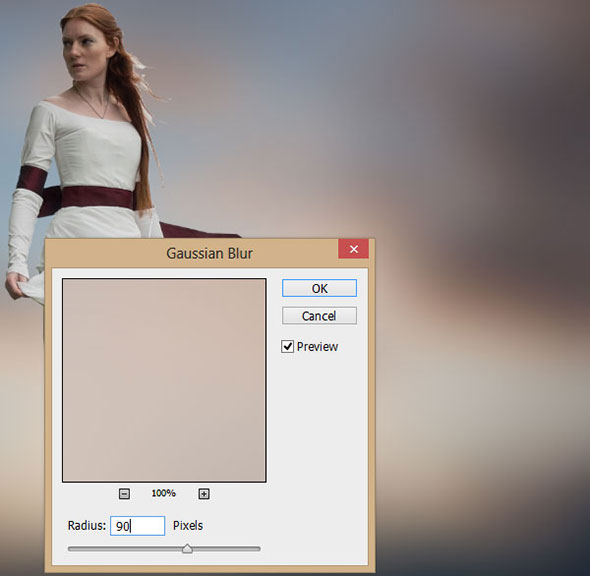The height and width of the screenshot is (576, 590).
Task: Click slider track right of the handle
Action: (227, 549)
